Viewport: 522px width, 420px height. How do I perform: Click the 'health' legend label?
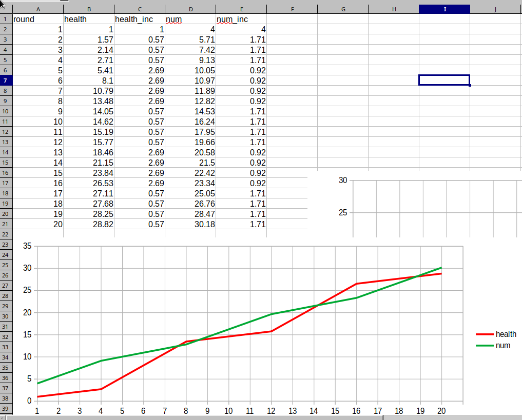[506, 334]
